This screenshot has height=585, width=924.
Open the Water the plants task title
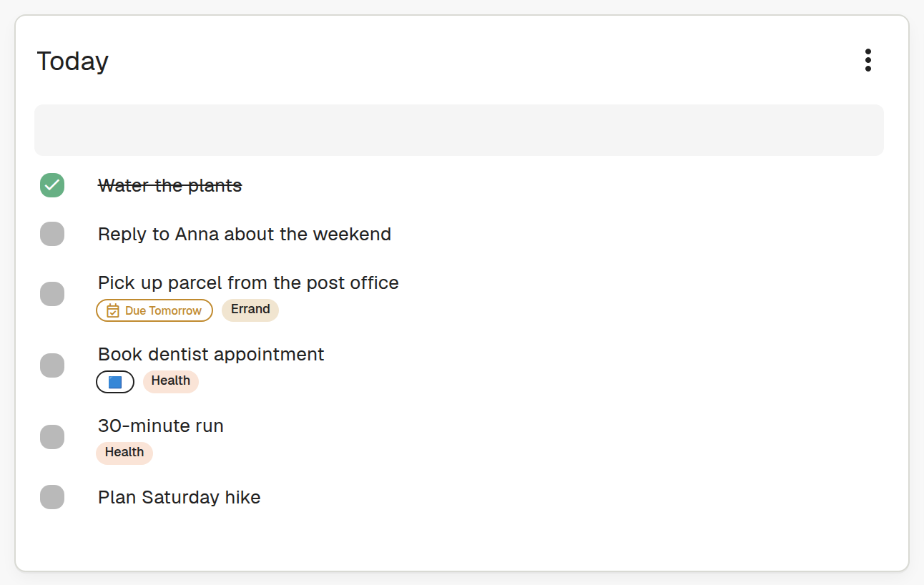170,186
